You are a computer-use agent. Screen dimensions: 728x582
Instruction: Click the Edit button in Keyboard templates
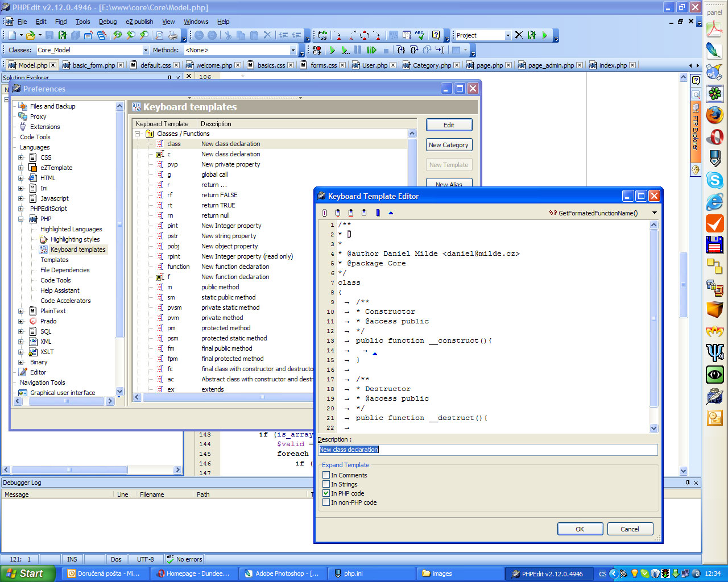pyautogui.click(x=449, y=125)
